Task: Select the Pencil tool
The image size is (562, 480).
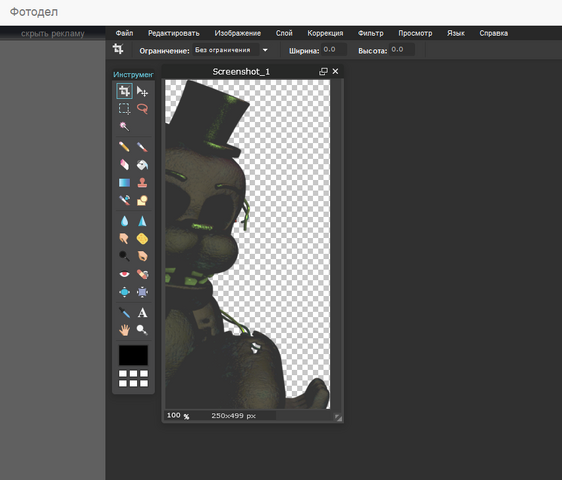Action: pyautogui.click(x=124, y=147)
